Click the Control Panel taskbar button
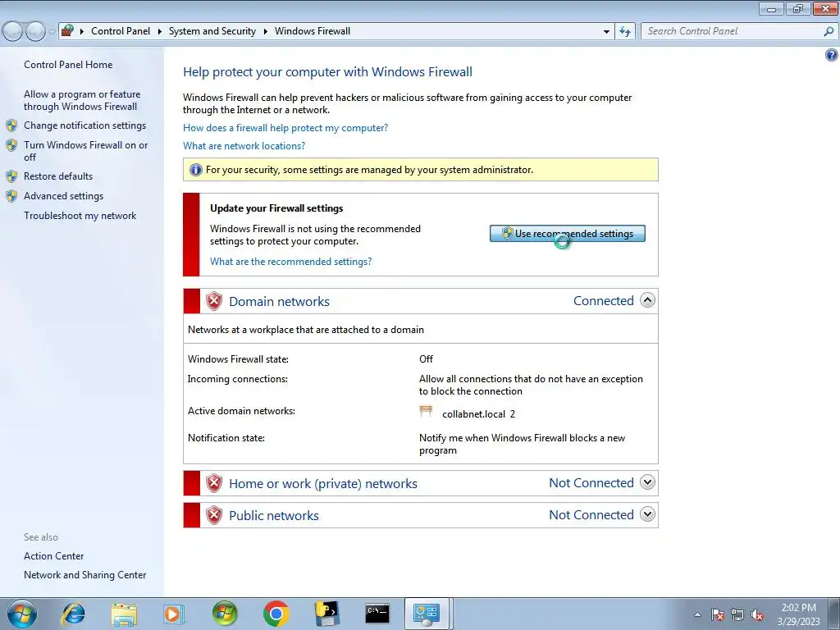840x630 pixels. coord(427,614)
